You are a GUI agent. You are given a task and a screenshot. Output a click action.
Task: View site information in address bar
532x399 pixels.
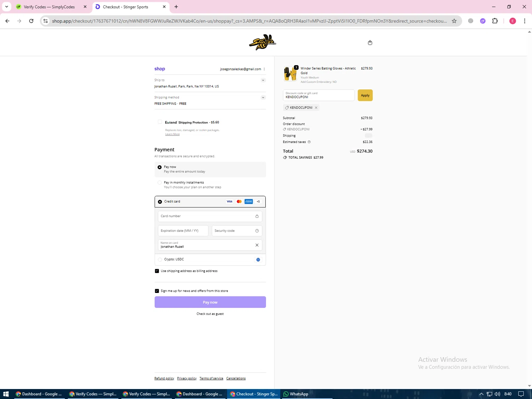pos(45,21)
